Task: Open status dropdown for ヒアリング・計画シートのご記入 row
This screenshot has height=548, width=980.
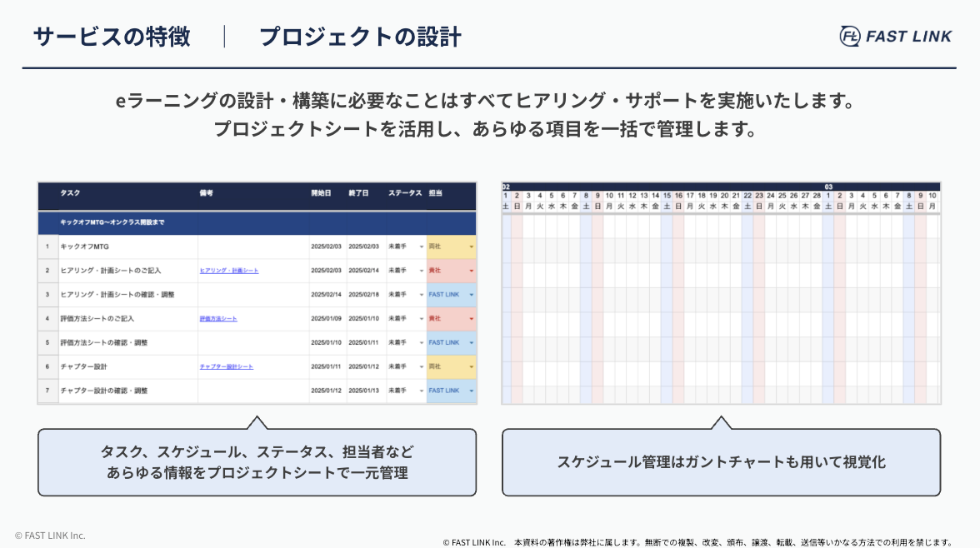Action: pos(422,271)
